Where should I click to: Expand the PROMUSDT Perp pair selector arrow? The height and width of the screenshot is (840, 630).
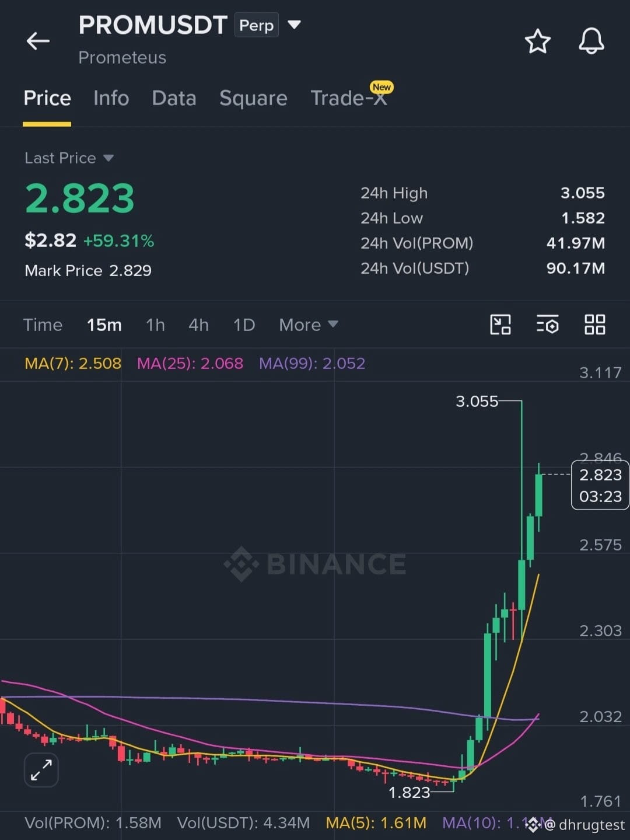click(294, 25)
